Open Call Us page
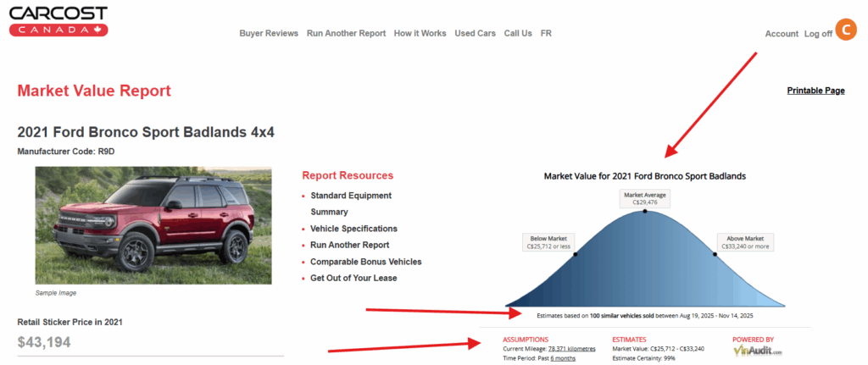 coord(518,33)
